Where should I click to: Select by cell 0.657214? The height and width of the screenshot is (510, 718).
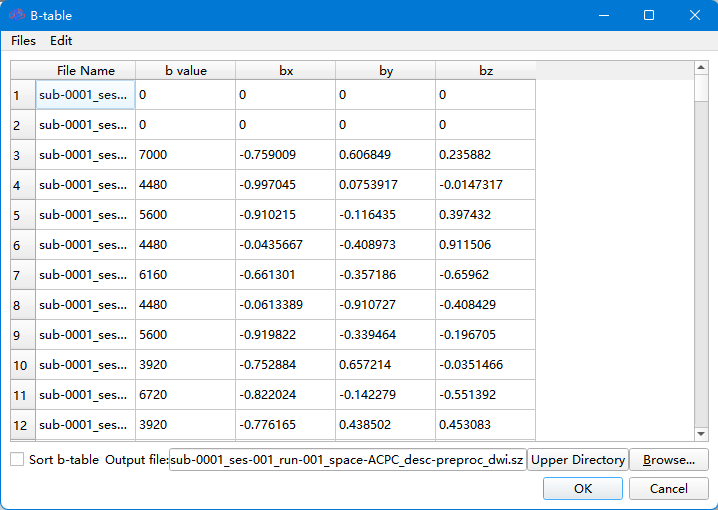coord(386,365)
